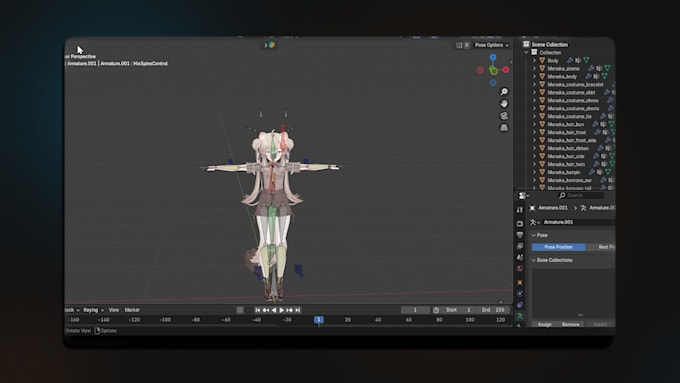The height and width of the screenshot is (383, 680).
Task: Open the View Layer properties tab
Action: tap(520, 246)
